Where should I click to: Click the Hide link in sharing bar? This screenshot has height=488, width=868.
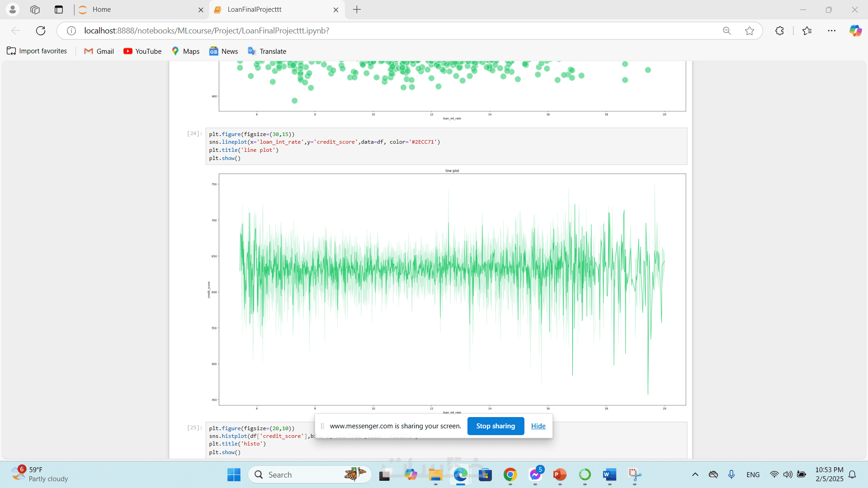click(x=538, y=426)
